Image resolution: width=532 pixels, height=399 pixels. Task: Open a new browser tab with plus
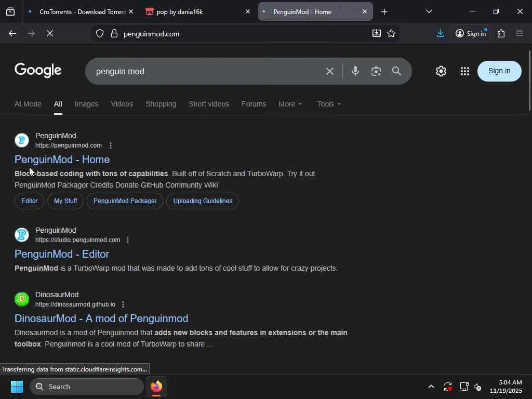coord(384,12)
